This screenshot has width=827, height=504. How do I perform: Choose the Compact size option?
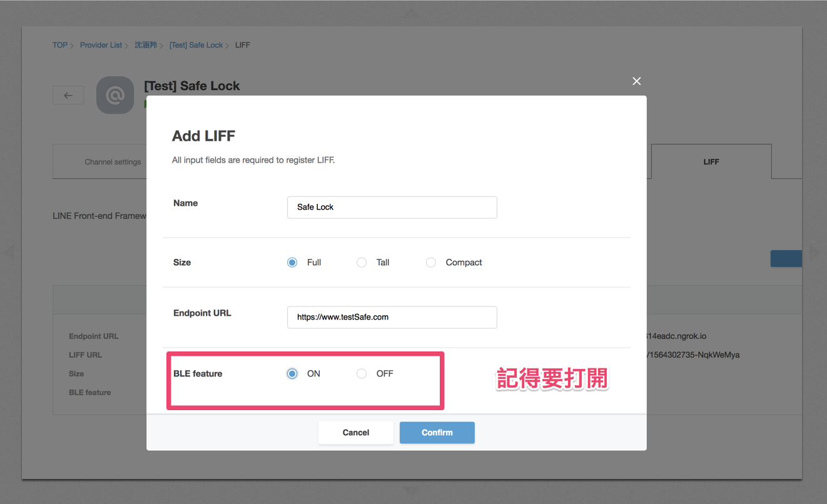[431, 263]
